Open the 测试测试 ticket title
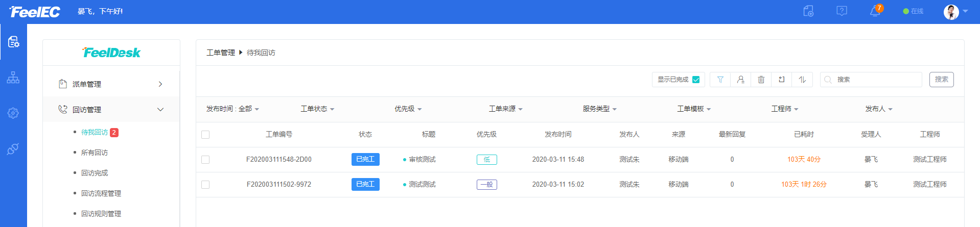Viewport: 980px width, 227px height. [x=422, y=185]
